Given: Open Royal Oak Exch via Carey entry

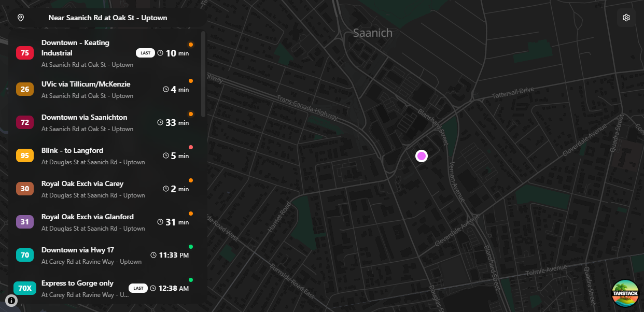Looking at the screenshot, I should click(104, 189).
